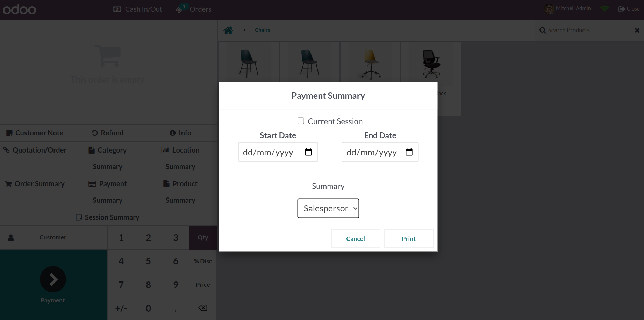
Task: Click the home breadcrumb icon
Action: [228, 30]
